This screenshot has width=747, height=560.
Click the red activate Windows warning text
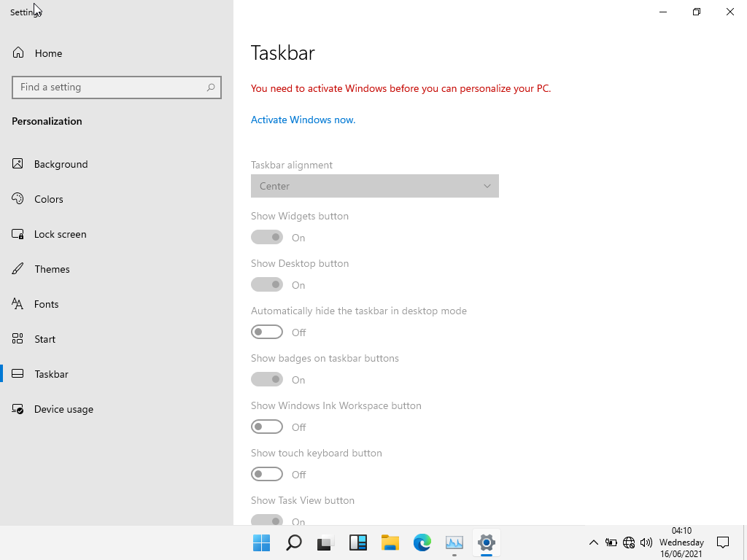400,88
